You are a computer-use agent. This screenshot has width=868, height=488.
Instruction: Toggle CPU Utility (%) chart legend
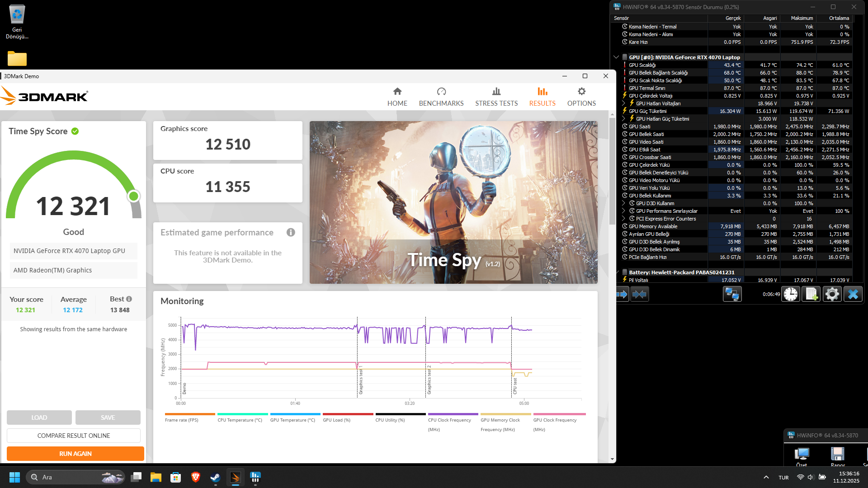(x=401, y=418)
